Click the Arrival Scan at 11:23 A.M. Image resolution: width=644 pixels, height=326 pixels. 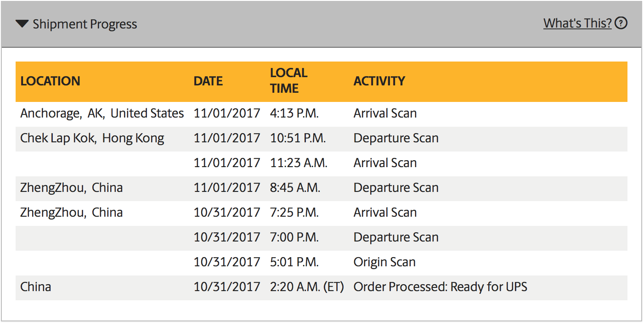[385, 163]
